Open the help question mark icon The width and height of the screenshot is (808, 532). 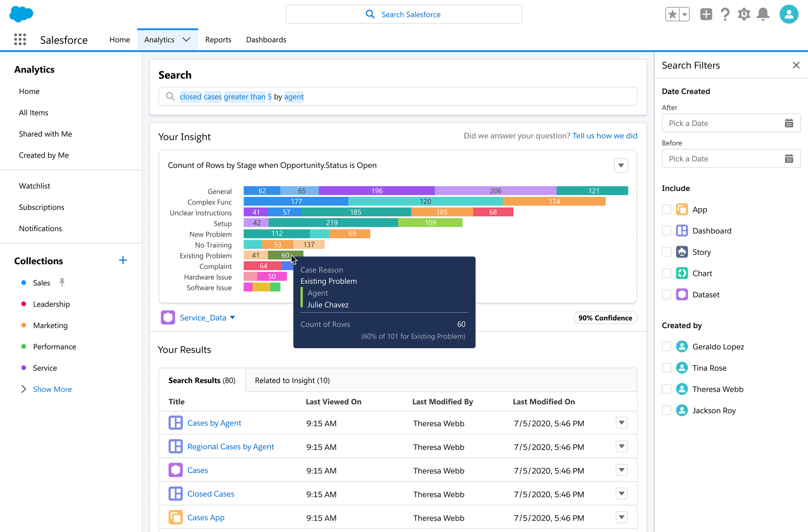(725, 14)
